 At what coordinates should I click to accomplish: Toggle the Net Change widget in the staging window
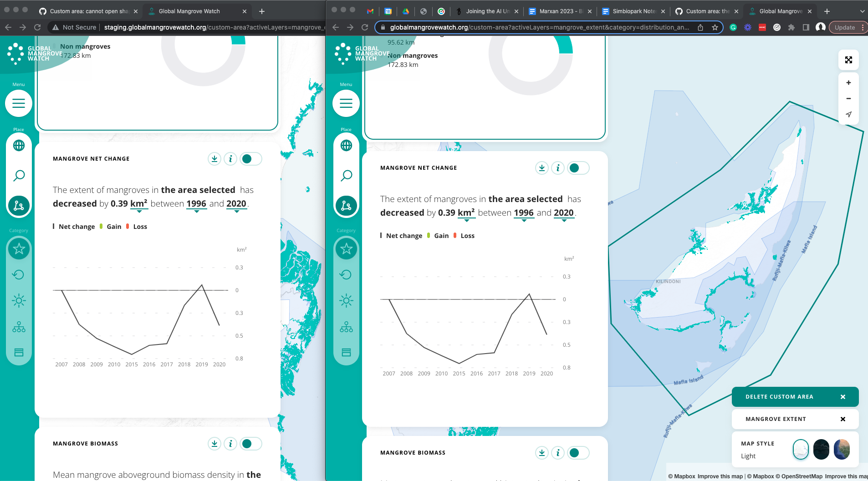point(250,158)
